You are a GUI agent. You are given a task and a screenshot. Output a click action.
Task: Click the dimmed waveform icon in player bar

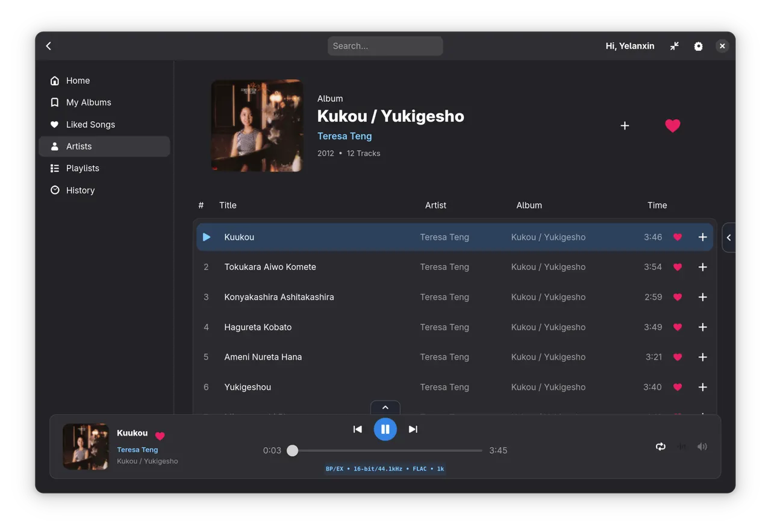681,446
